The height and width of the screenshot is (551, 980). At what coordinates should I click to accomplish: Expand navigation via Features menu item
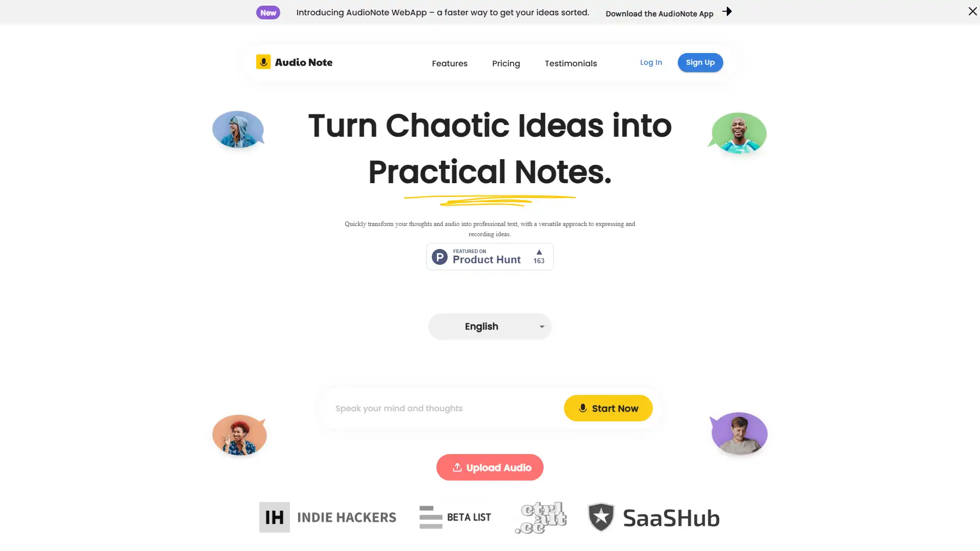(450, 63)
